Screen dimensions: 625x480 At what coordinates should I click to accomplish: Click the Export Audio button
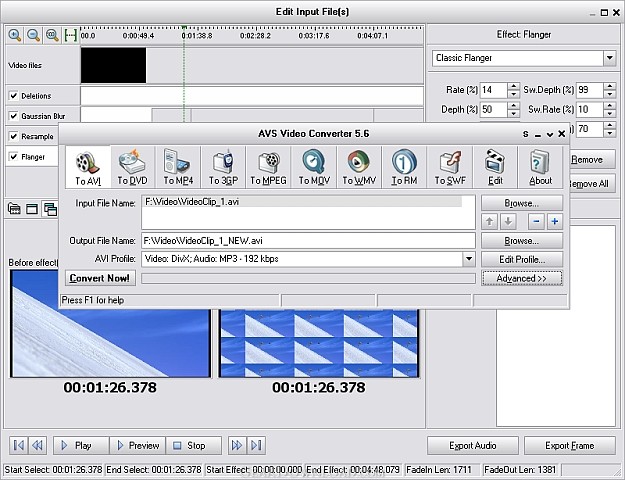coord(473,445)
